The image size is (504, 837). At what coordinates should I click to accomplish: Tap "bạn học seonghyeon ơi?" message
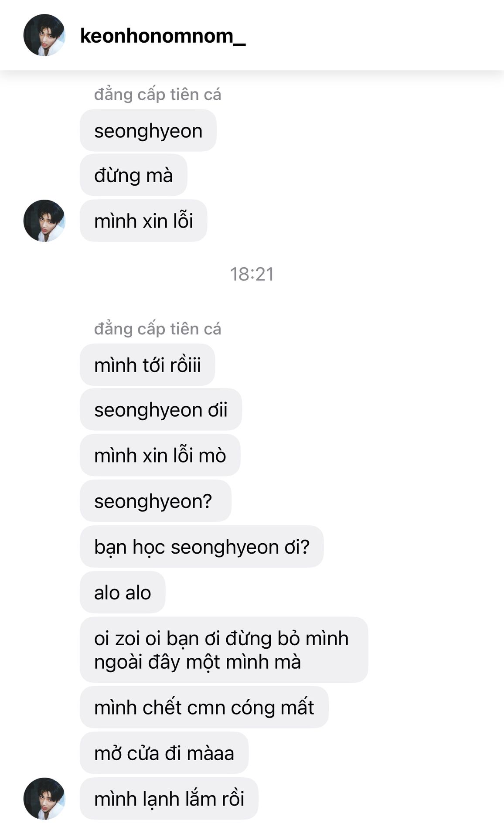coord(201,547)
